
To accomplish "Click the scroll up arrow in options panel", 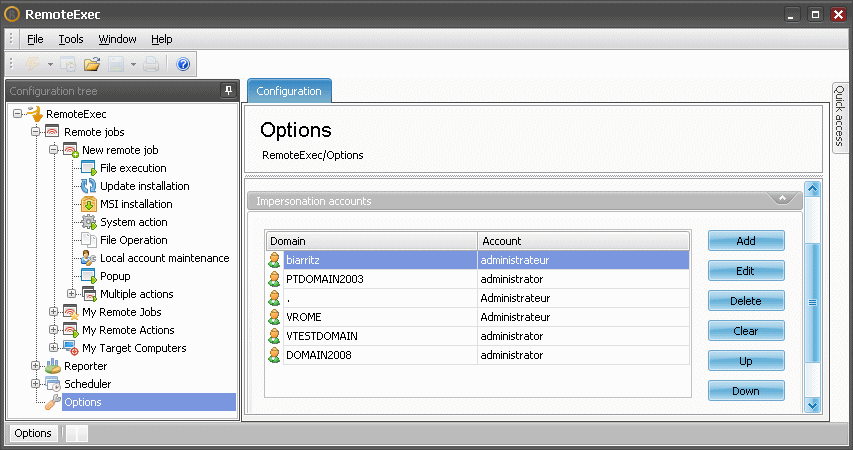I will pyautogui.click(x=812, y=189).
